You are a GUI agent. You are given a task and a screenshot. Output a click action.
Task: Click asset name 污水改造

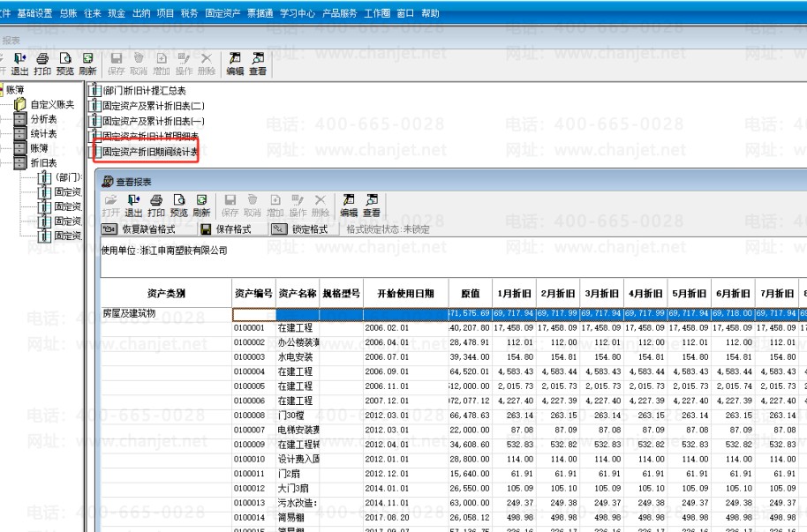[x=298, y=503]
